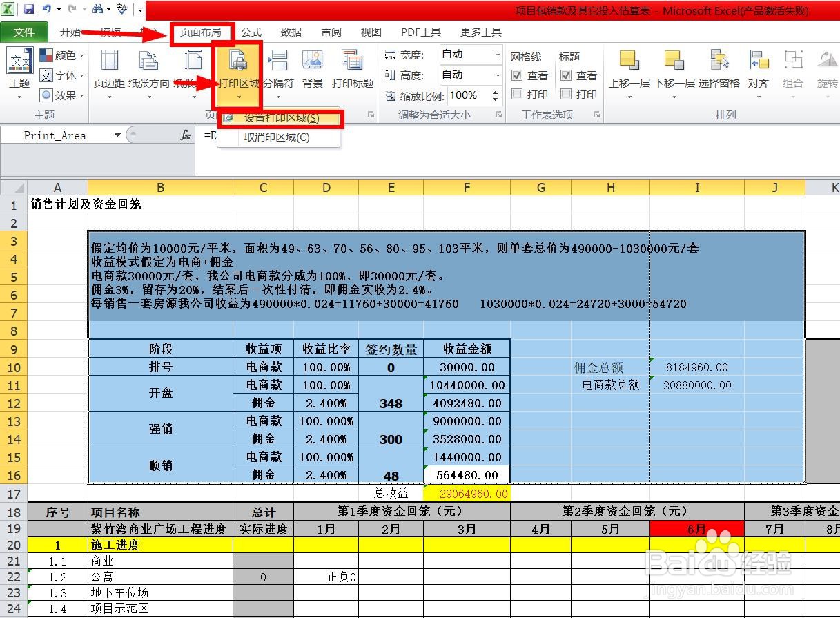Enable 打印 under 标题 (Headings)
This screenshot has height=618, width=840.
pos(567,95)
